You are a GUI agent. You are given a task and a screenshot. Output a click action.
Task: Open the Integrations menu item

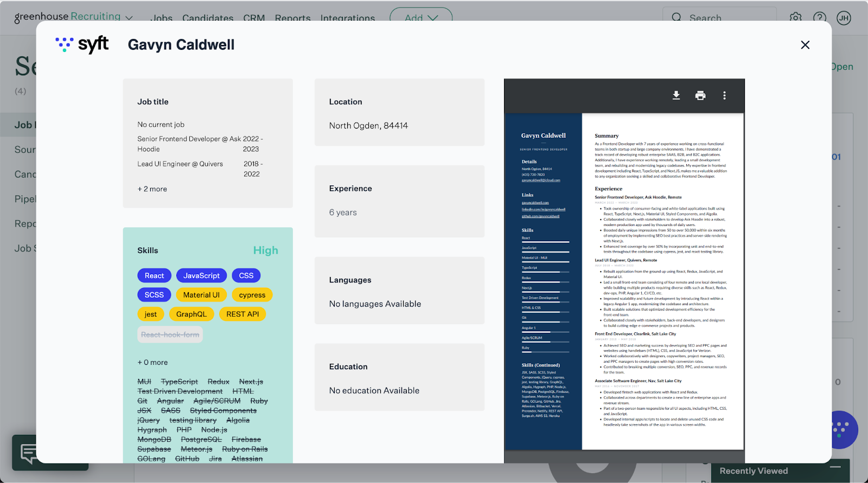point(348,18)
